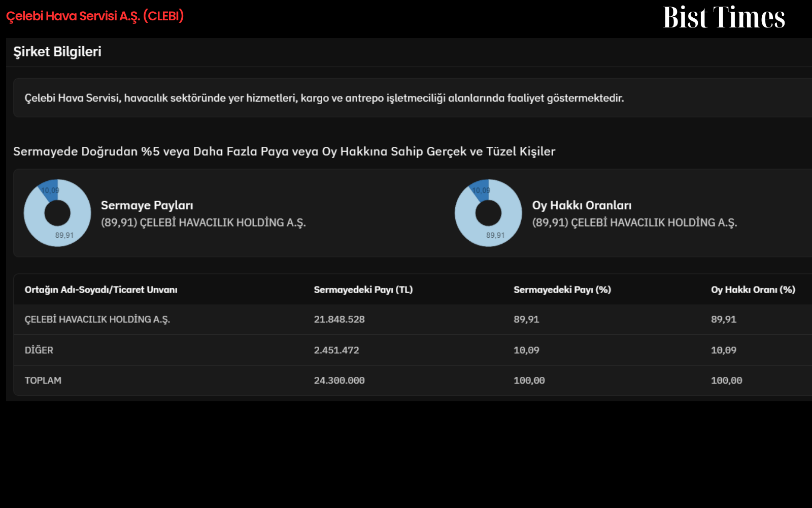Select the Şirket Bilgileri heading
Viewport: 812px width, 508px height.
(57, 52)
